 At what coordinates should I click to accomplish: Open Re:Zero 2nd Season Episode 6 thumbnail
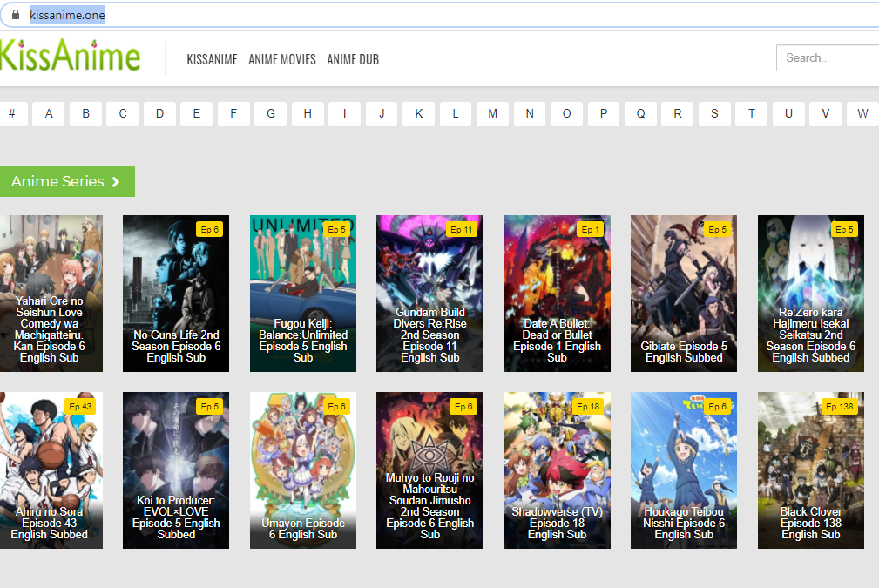pyautogui.click(x=811, y=294)
